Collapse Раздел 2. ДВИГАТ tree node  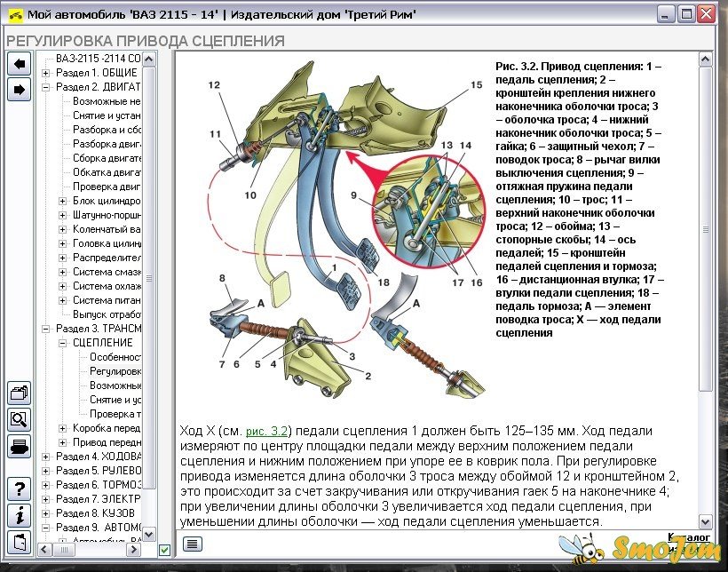[46, 87]
